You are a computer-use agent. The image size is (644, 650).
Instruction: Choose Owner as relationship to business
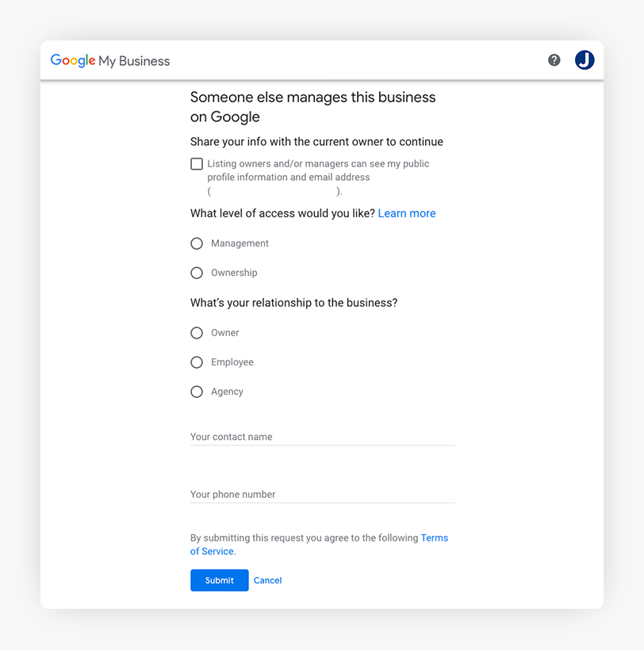click(197, 333)
